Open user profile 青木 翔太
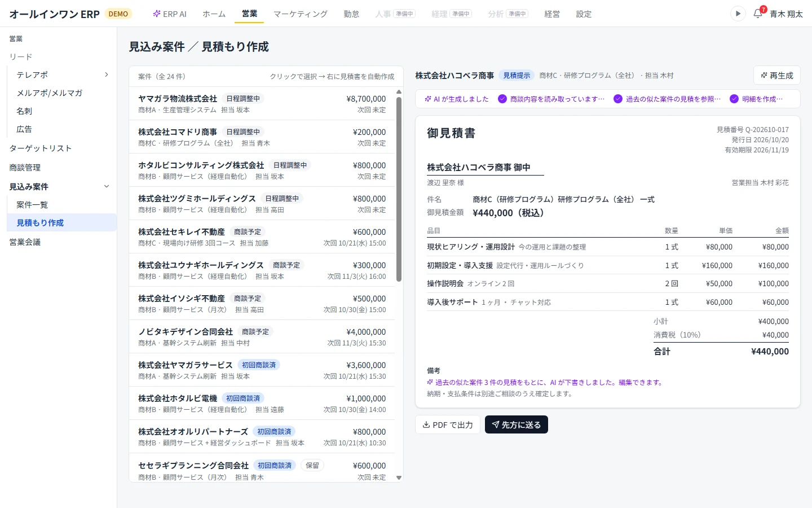Screen dimensions: 812x508 tap(786, 14)
